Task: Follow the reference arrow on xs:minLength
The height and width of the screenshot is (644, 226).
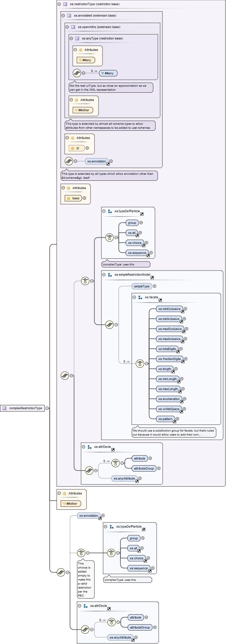Action: click(x=179, y=381)
